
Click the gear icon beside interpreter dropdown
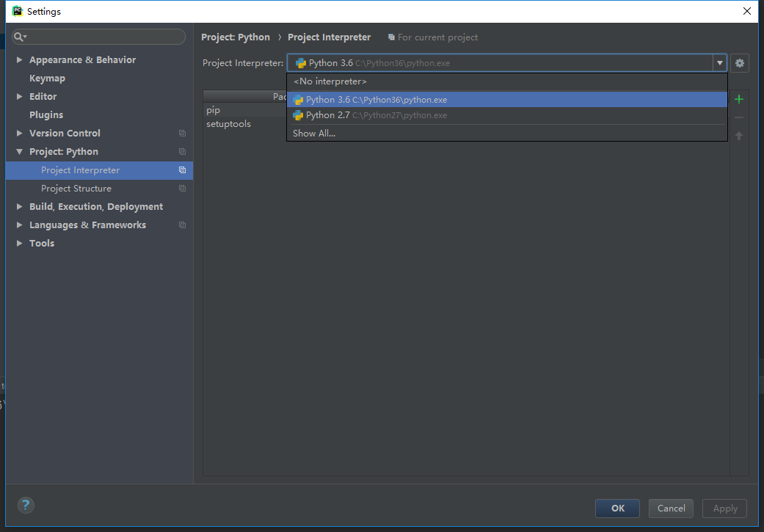coord(739,63)
